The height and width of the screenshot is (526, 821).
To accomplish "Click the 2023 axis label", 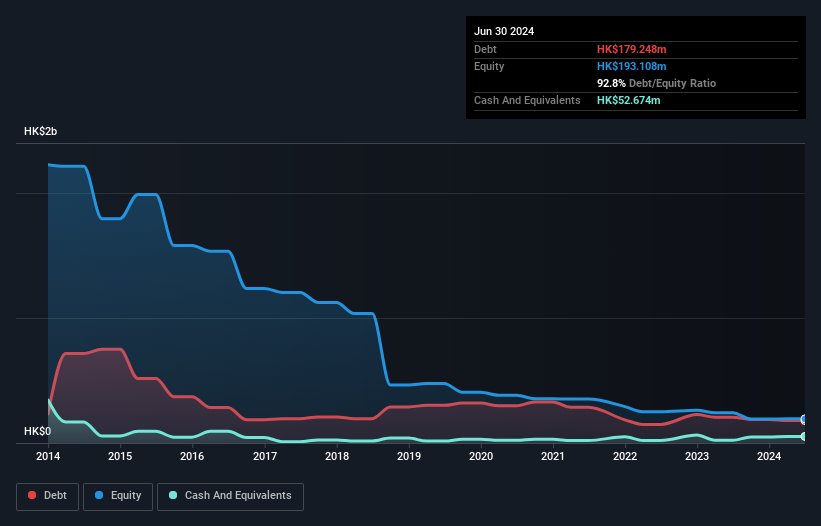I will 697,456.
